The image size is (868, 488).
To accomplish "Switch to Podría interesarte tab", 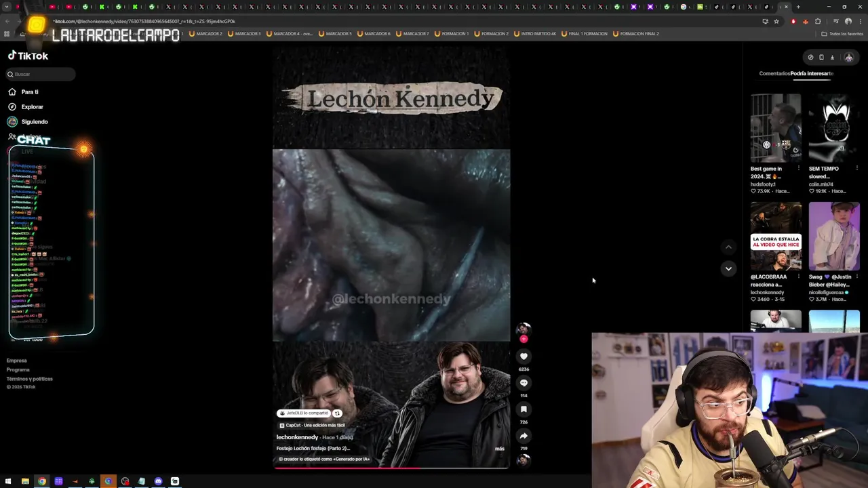I will (x=812, y=73).
